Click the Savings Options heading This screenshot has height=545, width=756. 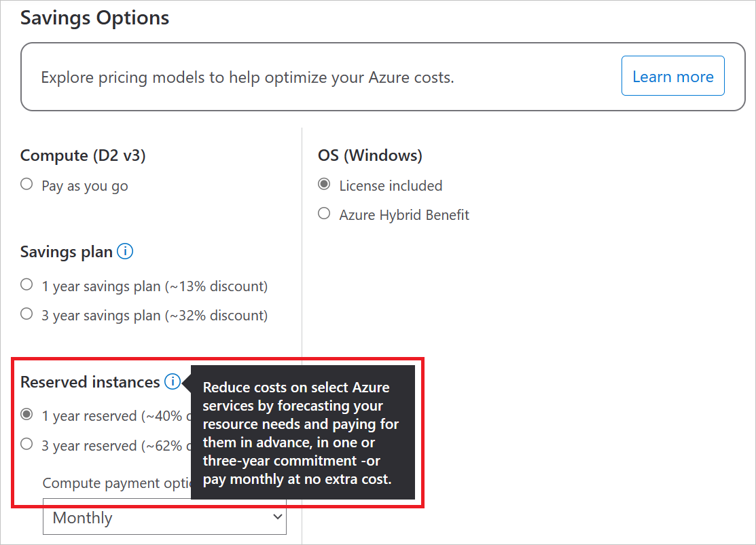(94, 18)
